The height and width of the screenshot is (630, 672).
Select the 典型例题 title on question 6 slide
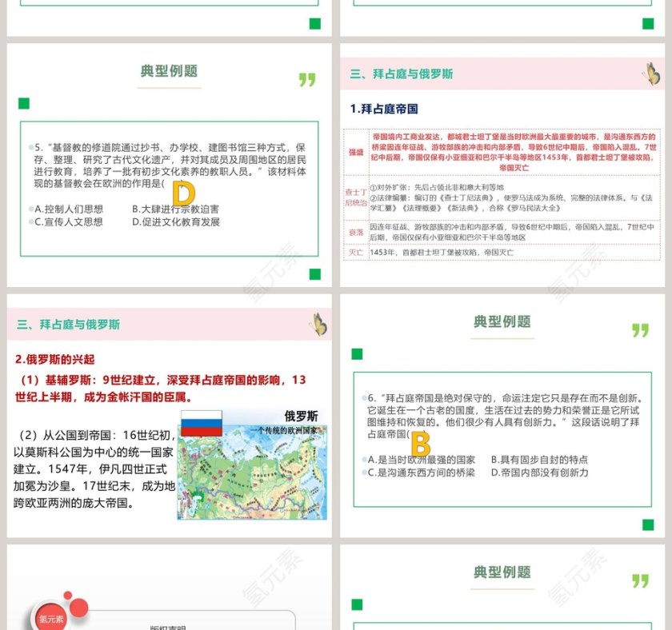tap(502, 321)
